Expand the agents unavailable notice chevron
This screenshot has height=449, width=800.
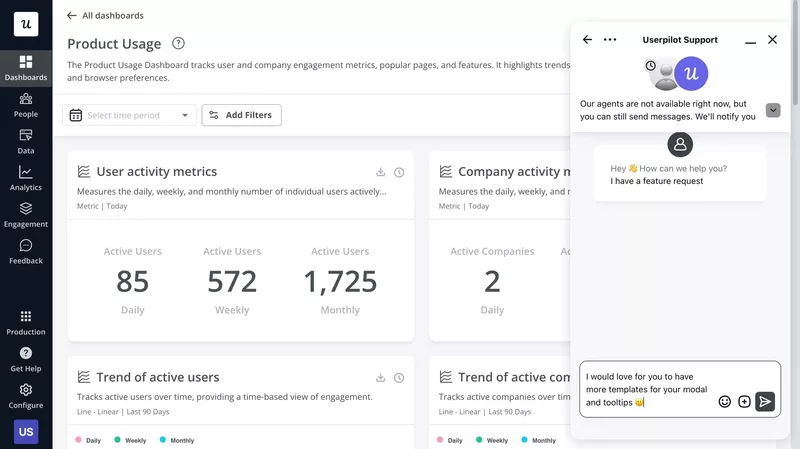(773, 110)
